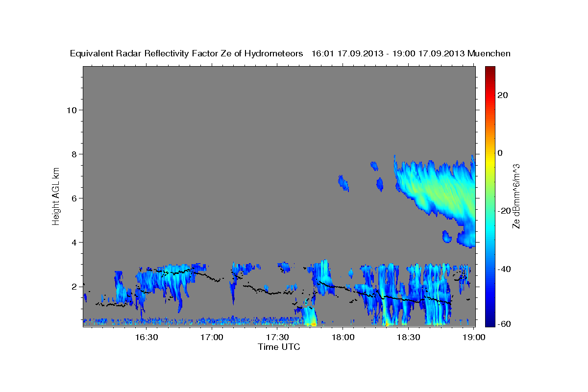Viewport: 588px width, 392px height.
Task: Click the 19:00 time tick label
Action: [473, 337]
